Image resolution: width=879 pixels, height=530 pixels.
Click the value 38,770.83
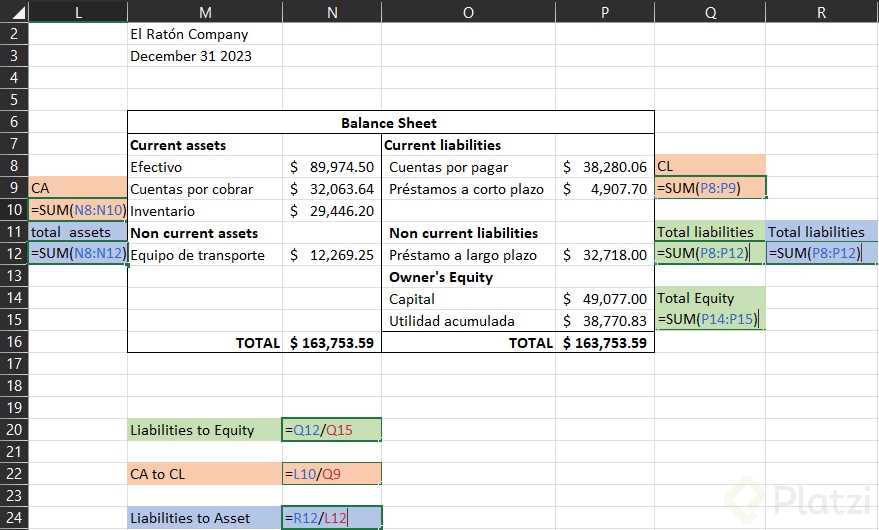605,321
